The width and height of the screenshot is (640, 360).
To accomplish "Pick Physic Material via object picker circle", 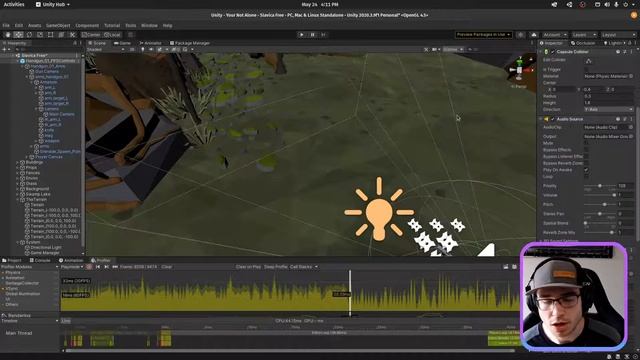I will tap(631, 76).
